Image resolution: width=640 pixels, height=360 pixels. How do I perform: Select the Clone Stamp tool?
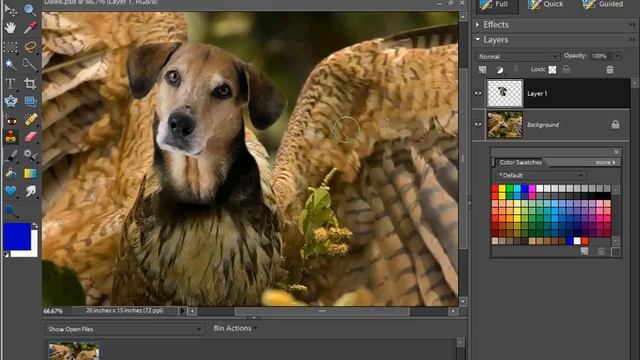[x=10, y=137]
